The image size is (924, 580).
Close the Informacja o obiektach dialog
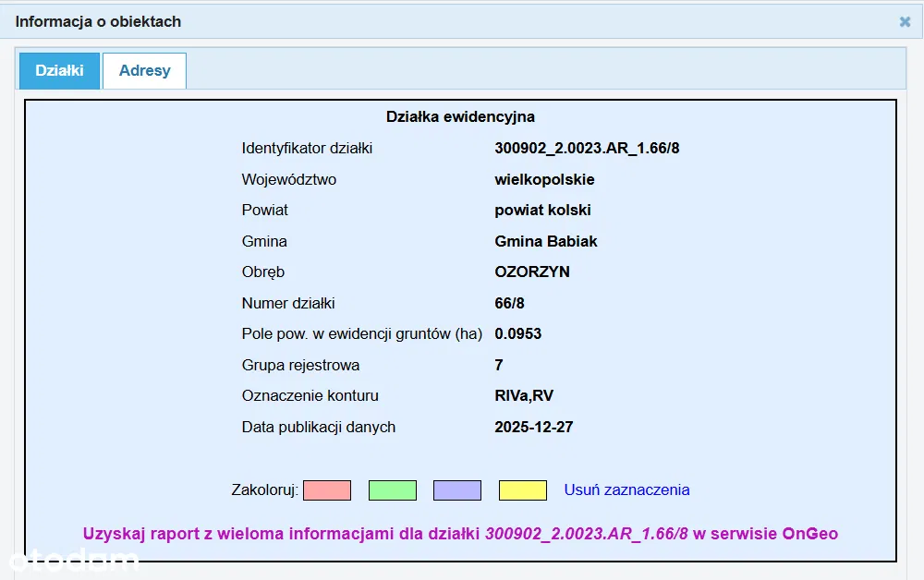coord(905,21)
